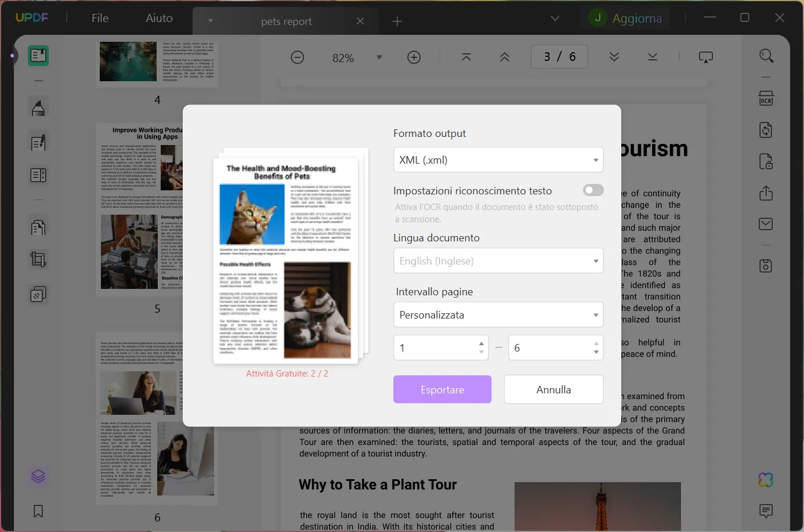Click the export preview pets document thumbnail
This screenshot has height=532, width=804.
point(286,260)
